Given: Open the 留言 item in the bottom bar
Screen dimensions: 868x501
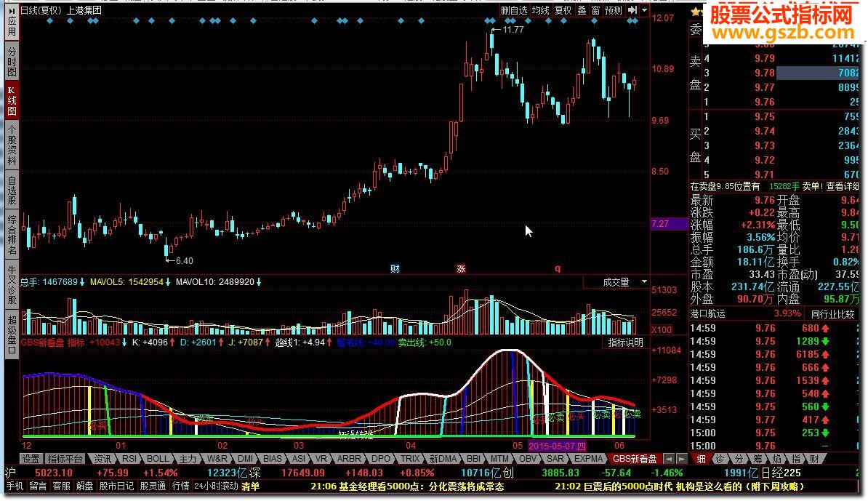Looking at the screenshot, I should click(x=38, y=486).
